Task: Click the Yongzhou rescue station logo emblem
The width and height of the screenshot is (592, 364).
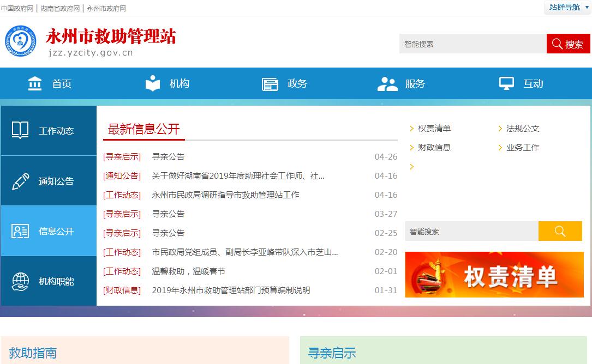Action: click(x=20, y=41)
